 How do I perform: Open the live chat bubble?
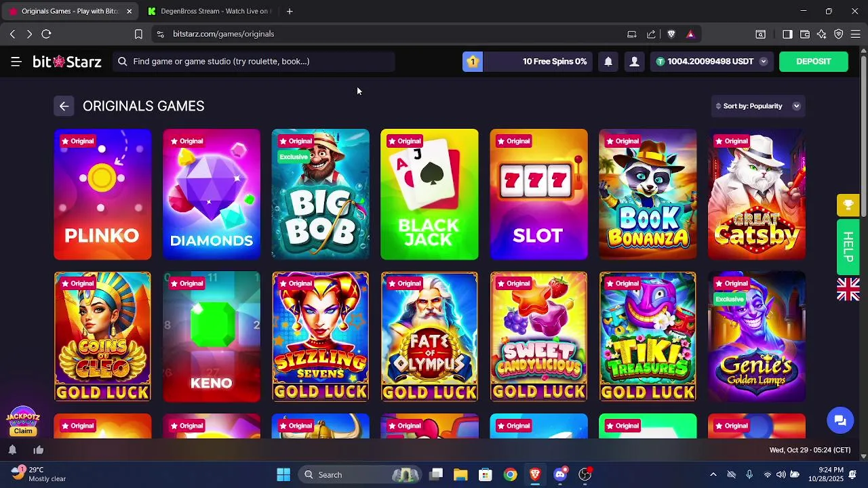840,420
